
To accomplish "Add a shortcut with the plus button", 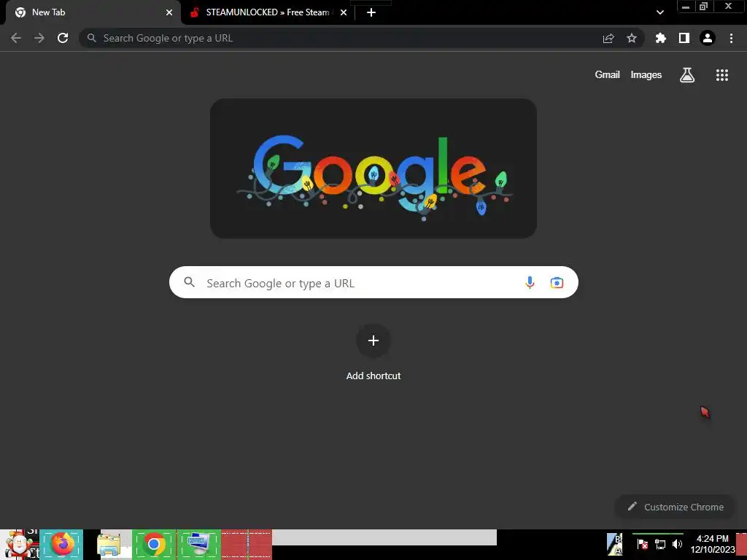I will point(373,341).
